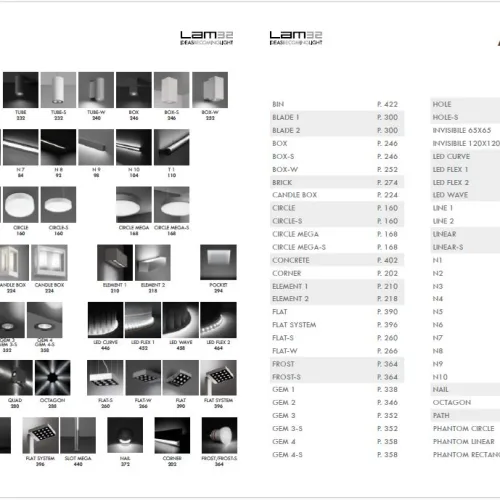Select the NAIL product thumbnail
Screen dimensions: 500x500
coord(125,435)
